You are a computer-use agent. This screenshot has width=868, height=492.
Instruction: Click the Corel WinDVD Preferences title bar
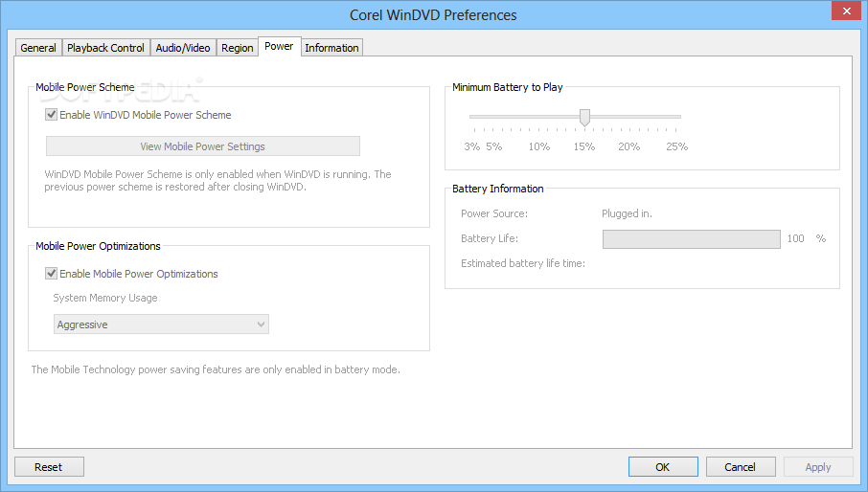click(433, 15)
